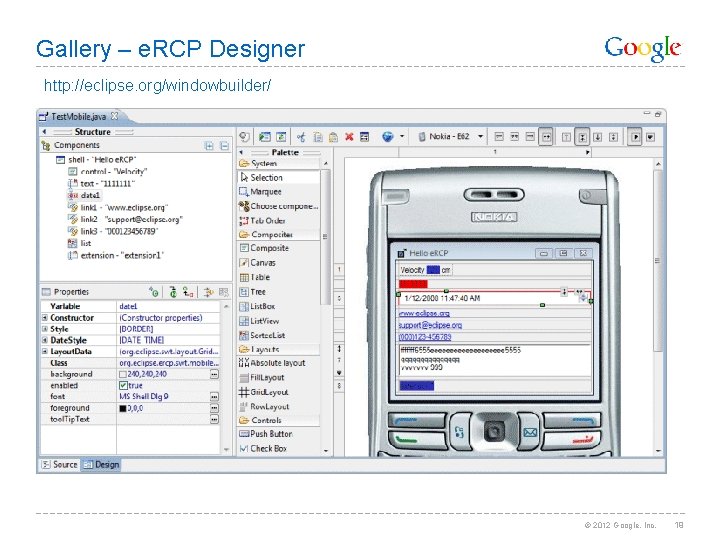Open toolTipText property ellipsis button
The width and height of the screenshot is (720, 540).
[214, 419]
